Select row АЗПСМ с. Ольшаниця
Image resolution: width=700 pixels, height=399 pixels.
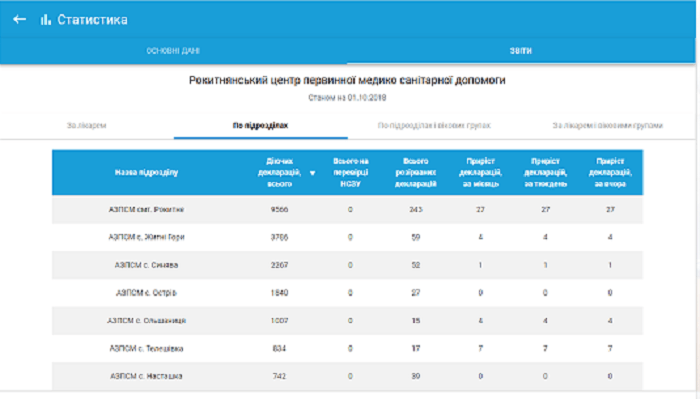coord(347,320)
